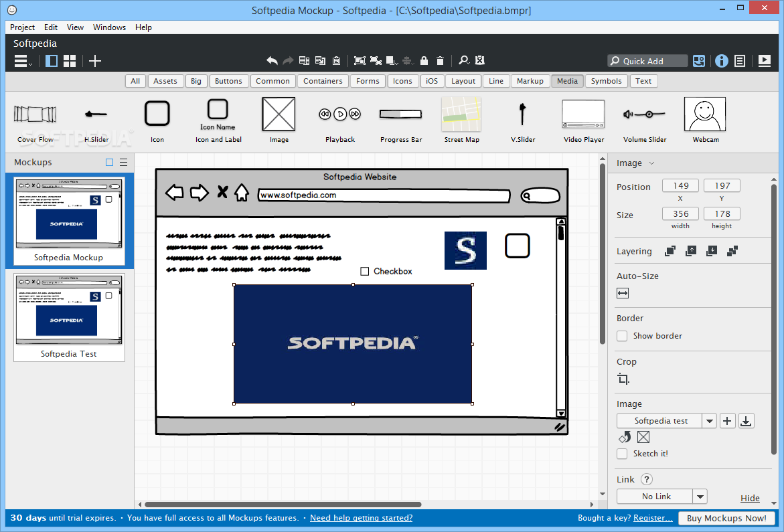The width and height of the screenshot is (784, 532).
Task: Select the Cover Flow component
Action: [35, 121]
